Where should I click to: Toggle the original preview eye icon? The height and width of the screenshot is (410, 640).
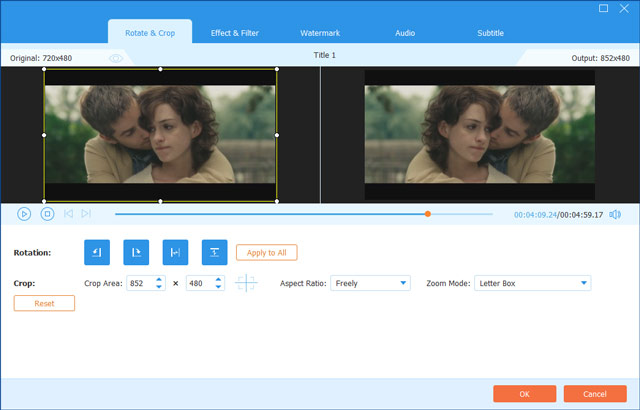[116, 58]
